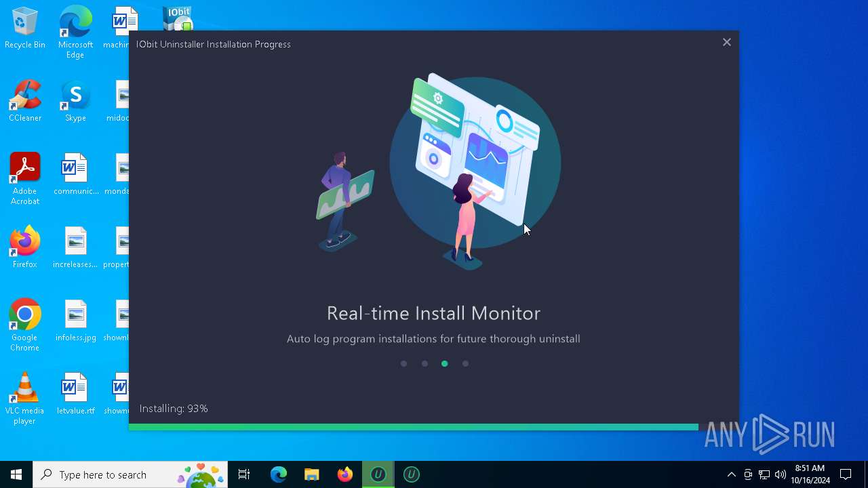Select the Firefox desktop shortcut
Viewport: 868px width, 488px height.
pos(25,248)
